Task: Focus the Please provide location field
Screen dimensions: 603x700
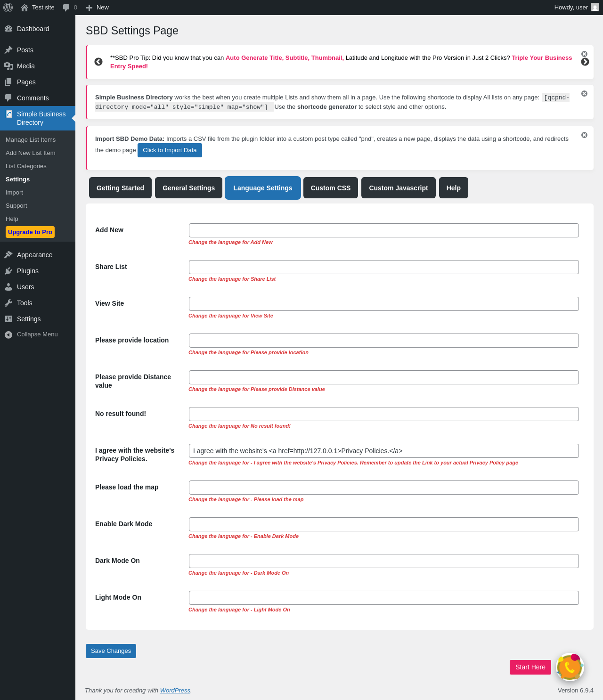Action: (384, 341)
